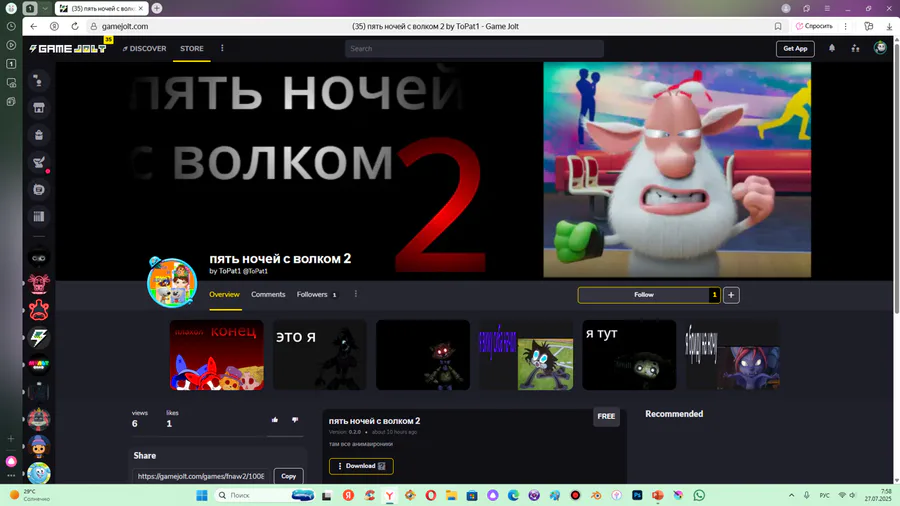The image size is (900, 506).
Task: Open the backpack icon in left sidebar
Action: (39, 135)
